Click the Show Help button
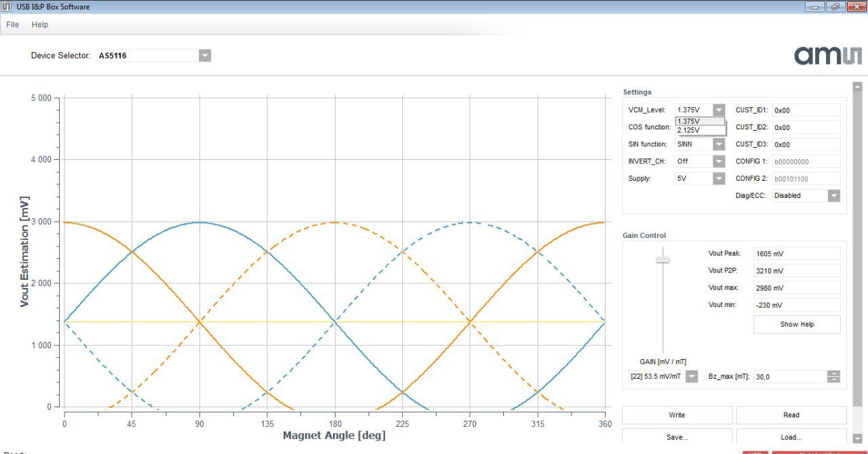Image resolution: width=868 pixels, height=454 pixels. [796, 324]
